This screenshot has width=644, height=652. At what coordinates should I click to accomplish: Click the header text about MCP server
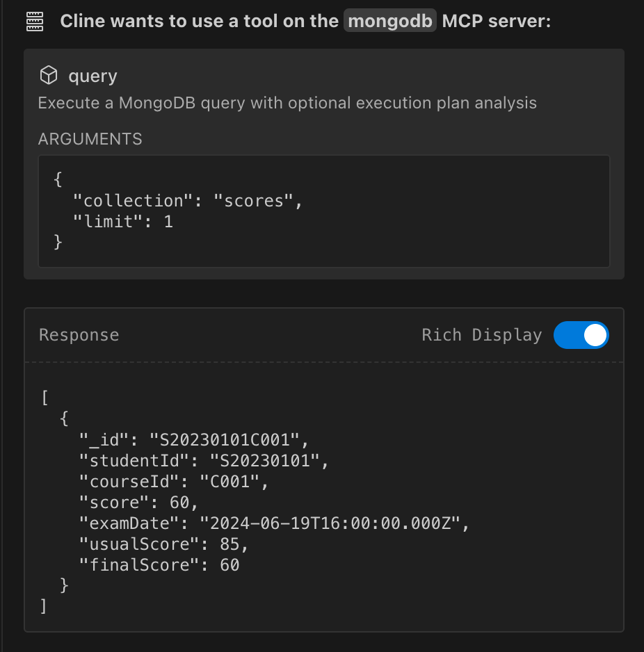(305, 21)
